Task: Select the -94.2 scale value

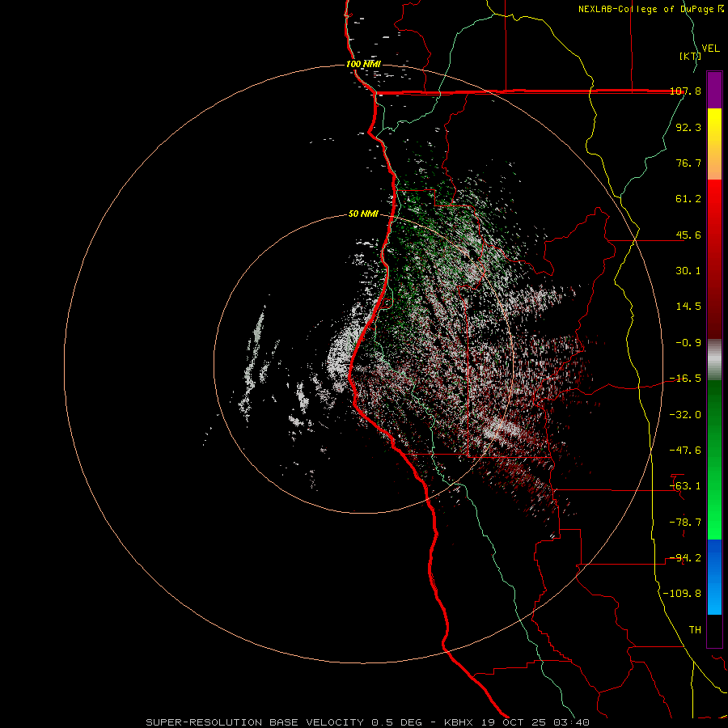Action: click(685, 558)
